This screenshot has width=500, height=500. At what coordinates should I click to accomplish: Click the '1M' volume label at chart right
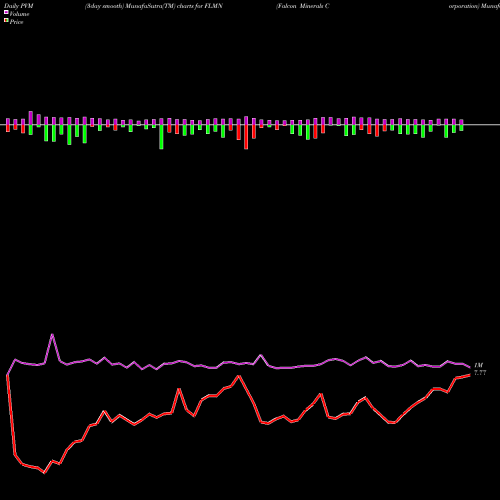[x=478, y=365]
